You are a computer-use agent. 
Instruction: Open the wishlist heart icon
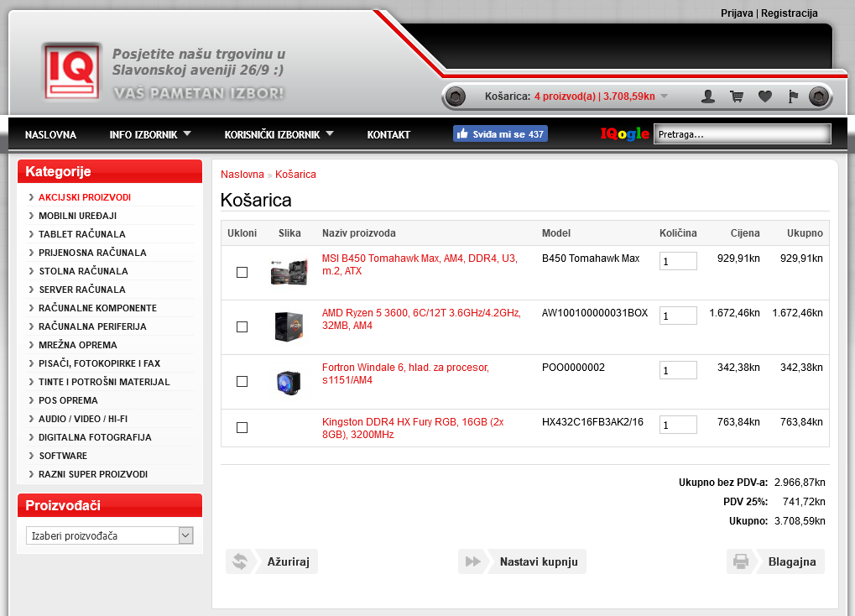pyautogui.click(x=765, y=97)
